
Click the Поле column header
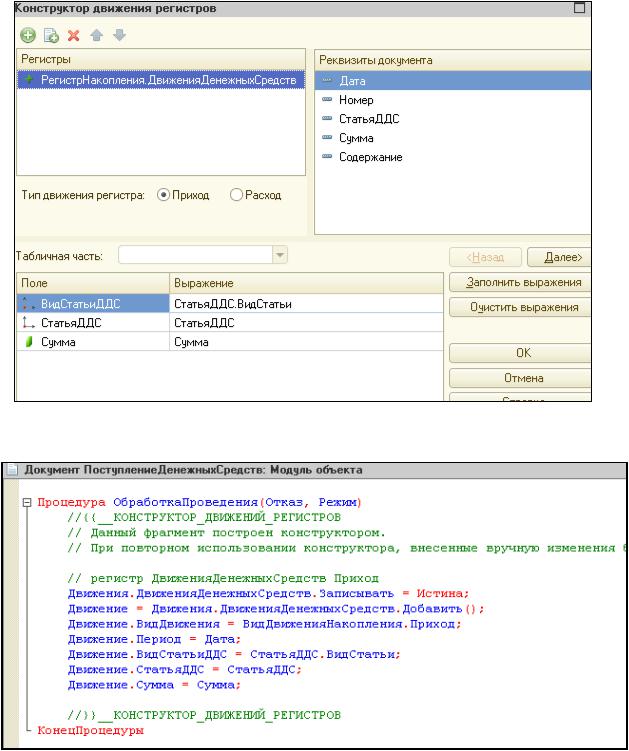[x=93, y=283]
